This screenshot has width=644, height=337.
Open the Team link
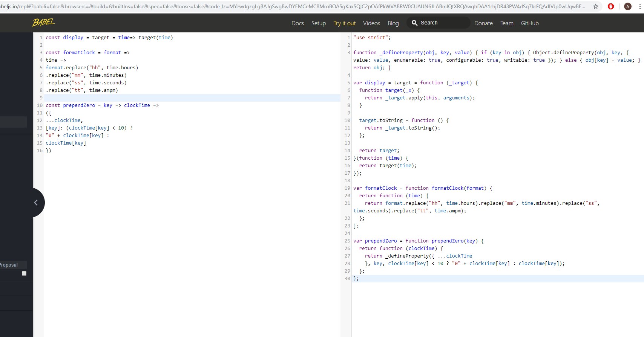click(x=507, y=23)
